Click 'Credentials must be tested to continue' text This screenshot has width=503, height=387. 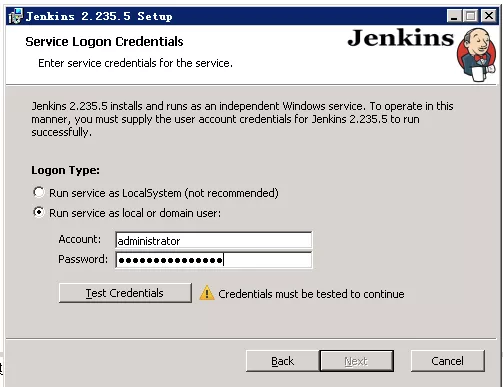coord(311,294)
